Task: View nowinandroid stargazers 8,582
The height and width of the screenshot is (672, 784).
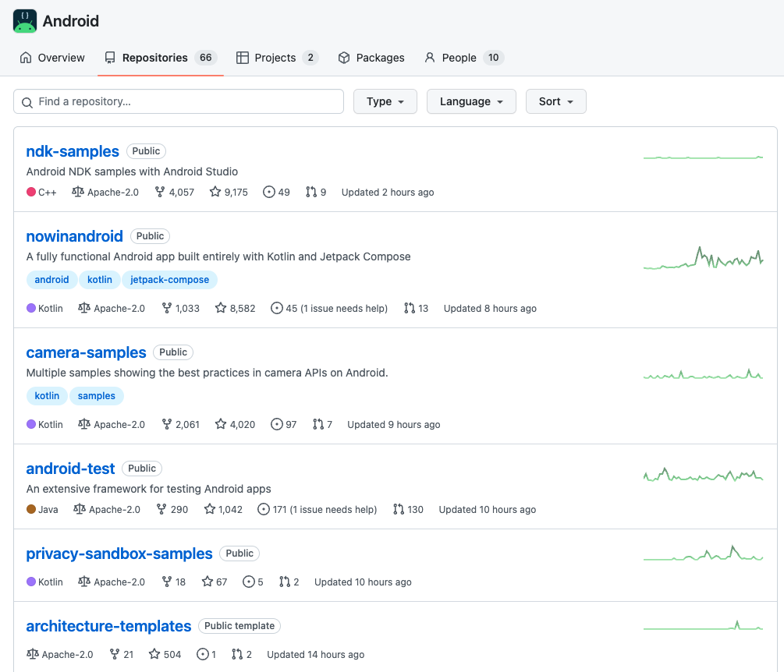Action: [235, 308]
